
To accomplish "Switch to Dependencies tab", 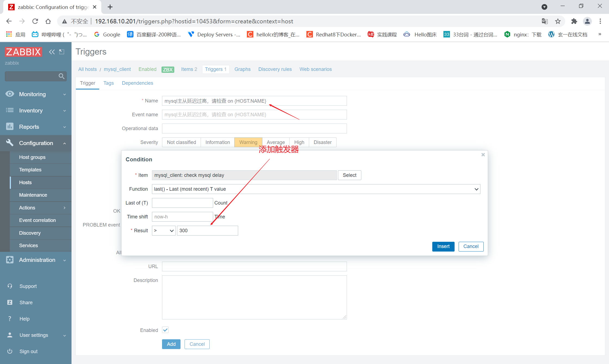I will [x=137, y=83].
